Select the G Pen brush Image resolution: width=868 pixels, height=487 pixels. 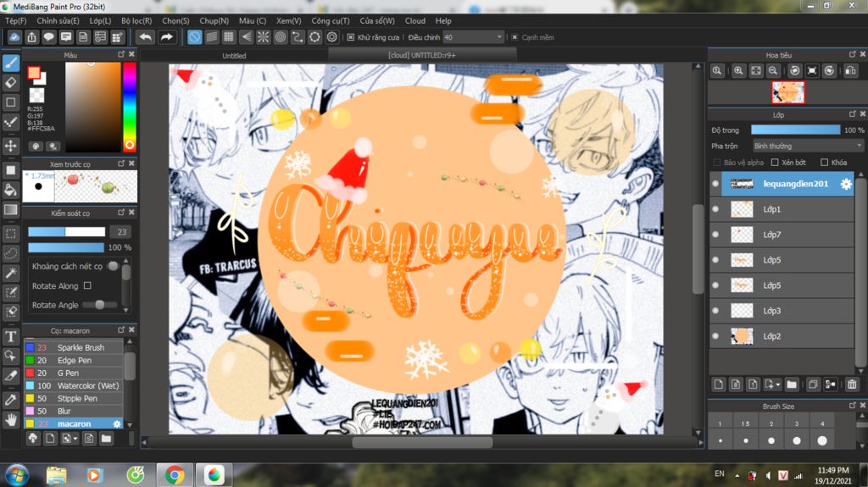(x=74, y=373)
